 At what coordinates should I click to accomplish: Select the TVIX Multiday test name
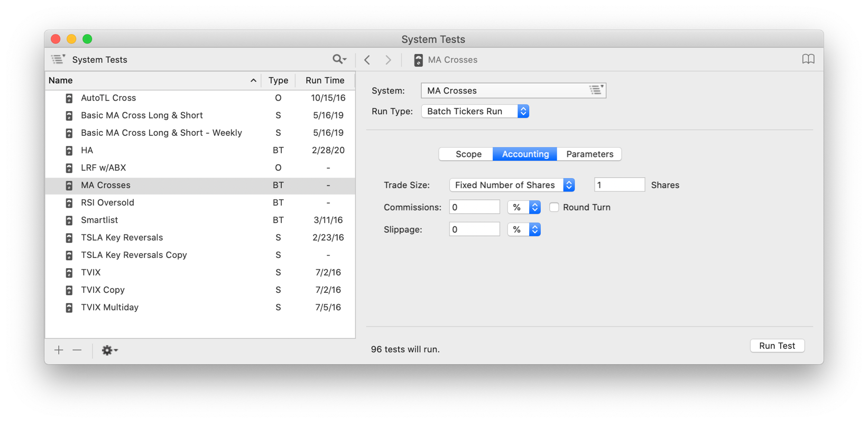[109, 307]
